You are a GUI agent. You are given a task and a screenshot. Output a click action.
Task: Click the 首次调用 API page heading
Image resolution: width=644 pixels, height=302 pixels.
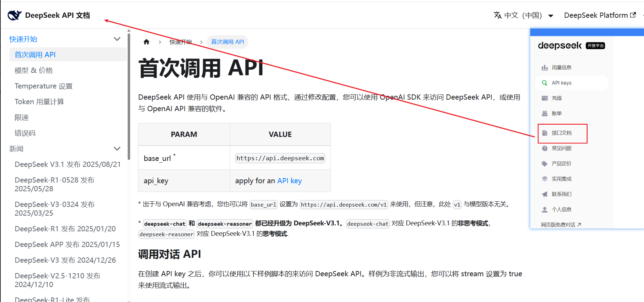tap(201, 68)
